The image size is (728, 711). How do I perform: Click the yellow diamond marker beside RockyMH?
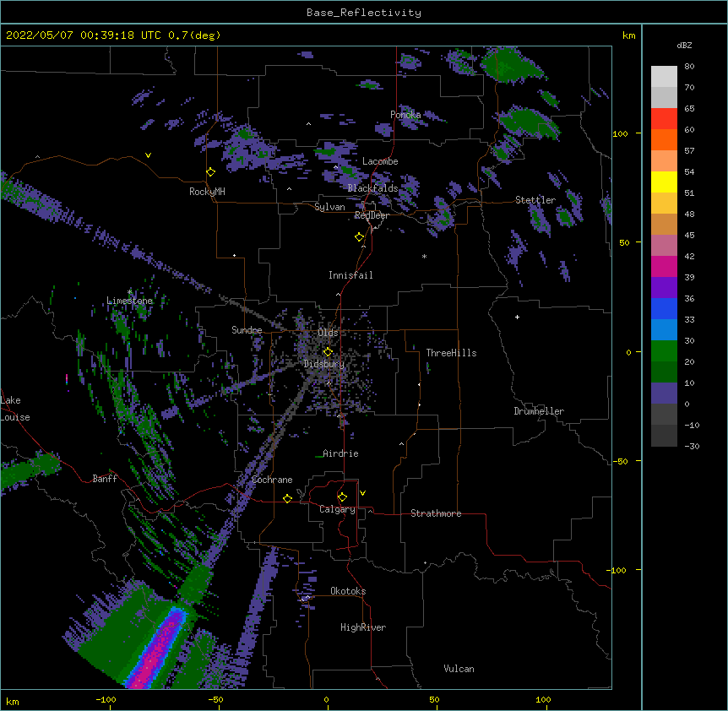tap(211, 172)
